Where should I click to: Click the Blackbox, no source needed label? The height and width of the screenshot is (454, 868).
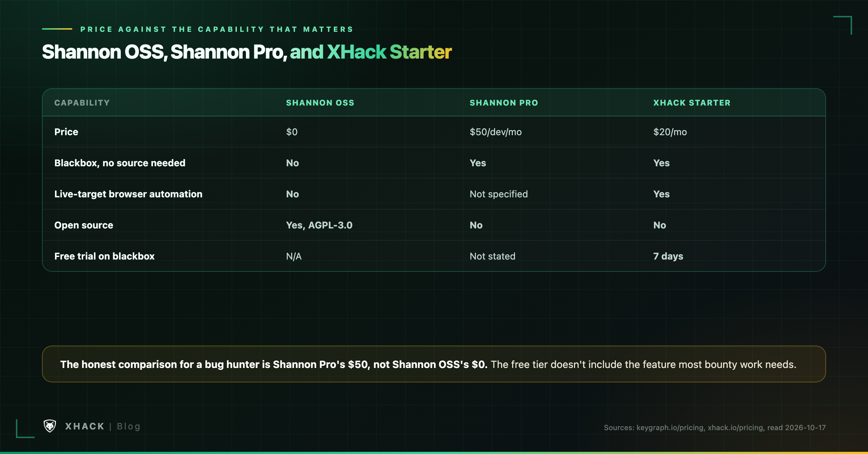coord(120,163)
